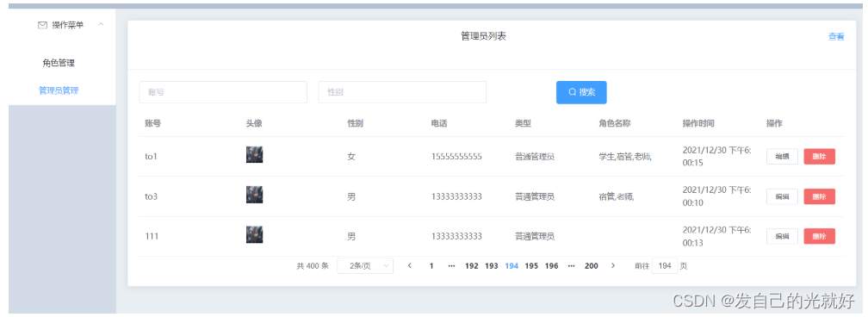Click phone number 15555555555
The image size is (868, 317).
(456, 157)
